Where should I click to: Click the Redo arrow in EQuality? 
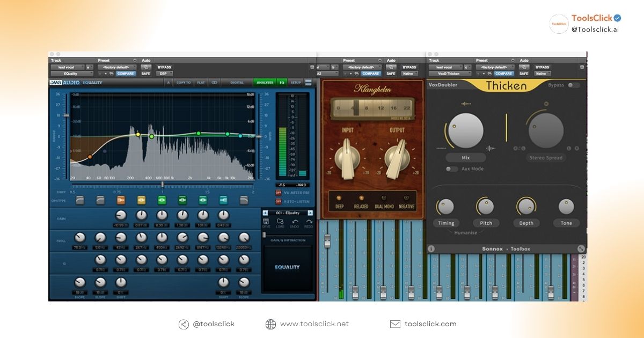[309, 222]
